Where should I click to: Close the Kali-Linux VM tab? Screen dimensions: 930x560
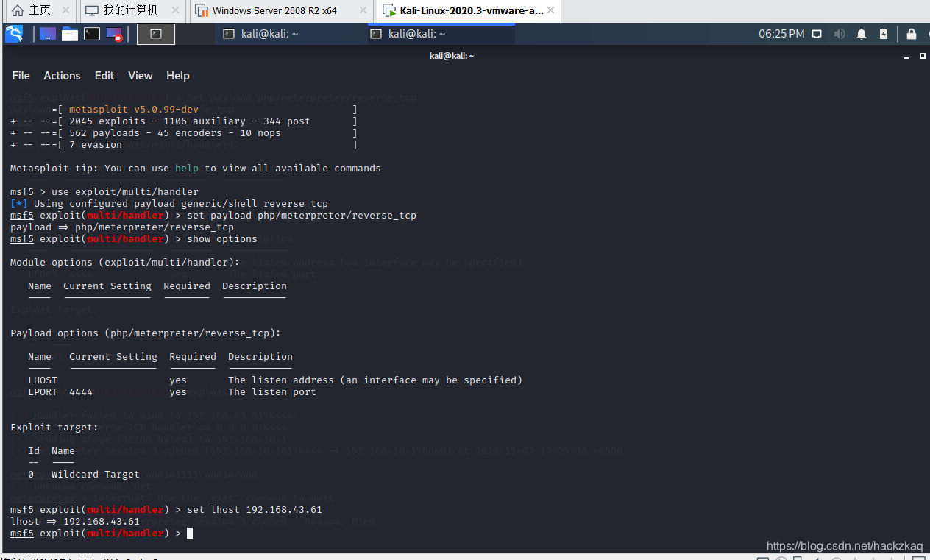(550, 11)
